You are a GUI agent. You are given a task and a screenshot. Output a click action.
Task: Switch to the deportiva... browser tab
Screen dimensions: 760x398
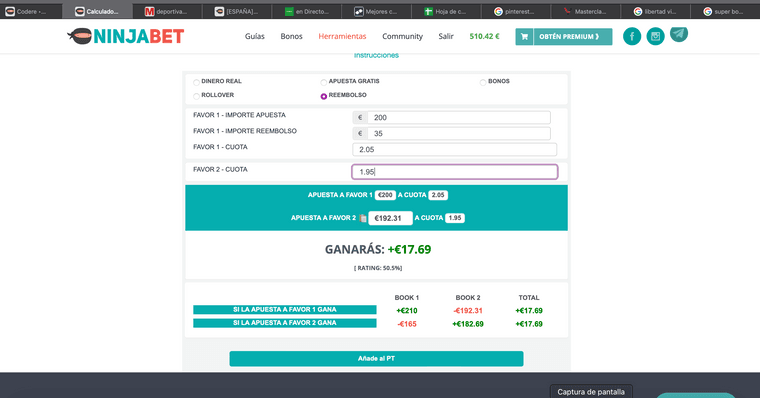click(167, 11)
